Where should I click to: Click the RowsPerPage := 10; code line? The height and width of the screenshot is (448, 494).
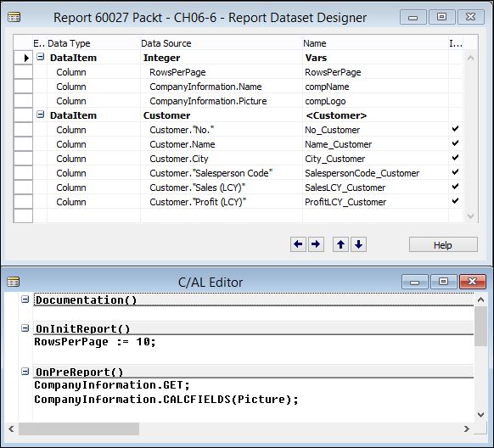pos(95,342)
